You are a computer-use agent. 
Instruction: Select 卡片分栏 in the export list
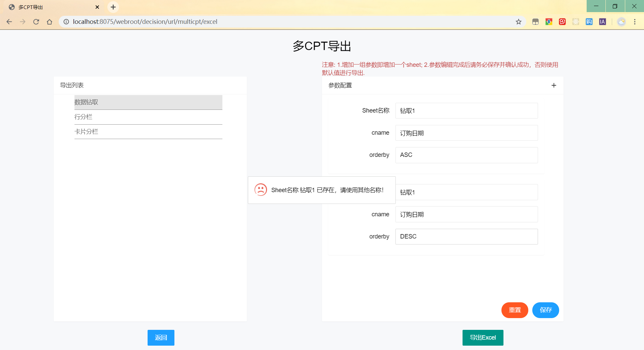tap(148, 132)
